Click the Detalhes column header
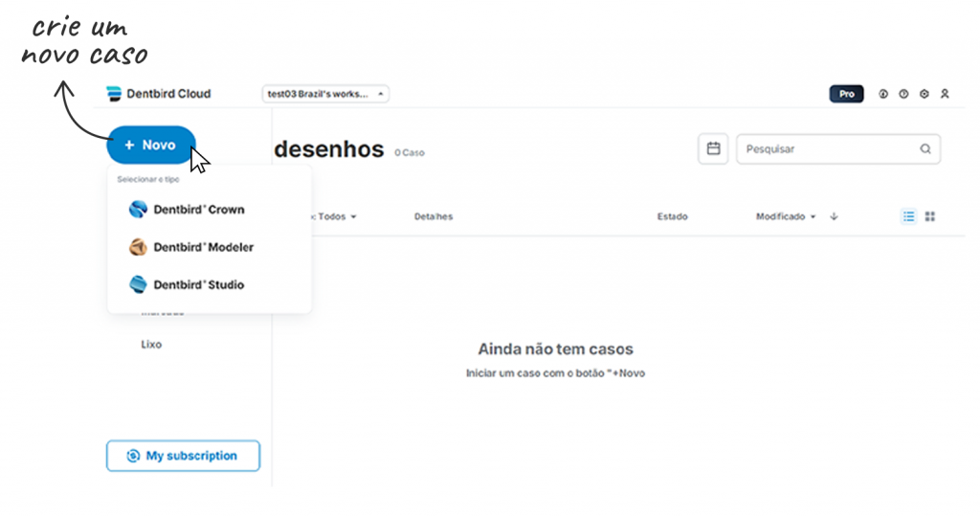This screenshot has width=980, height=517. pyautogui.click(x=434, y=216)
